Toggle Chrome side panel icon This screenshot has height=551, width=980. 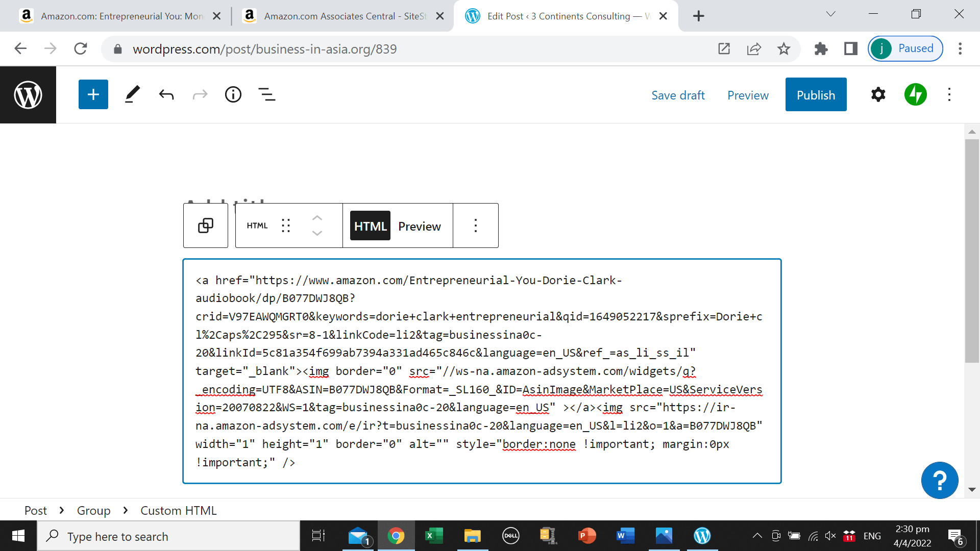[x=851, y=48]
